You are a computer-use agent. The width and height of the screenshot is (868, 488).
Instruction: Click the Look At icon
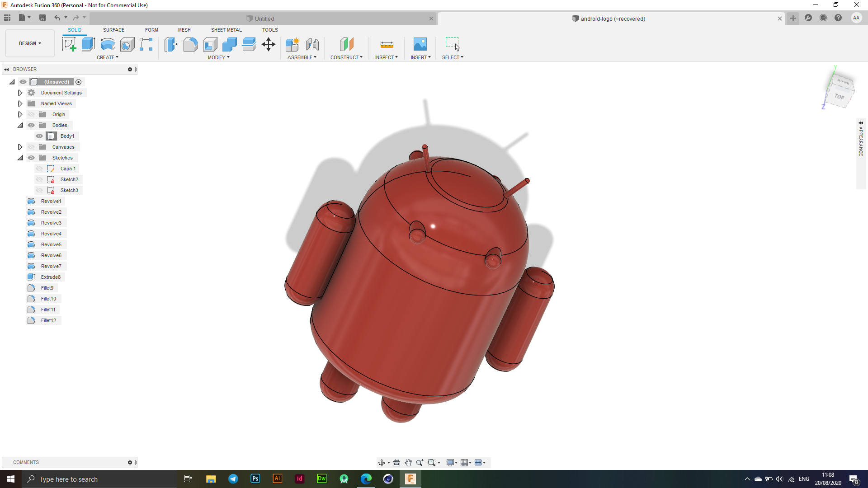pyautogui.click(x=396, y=462)
